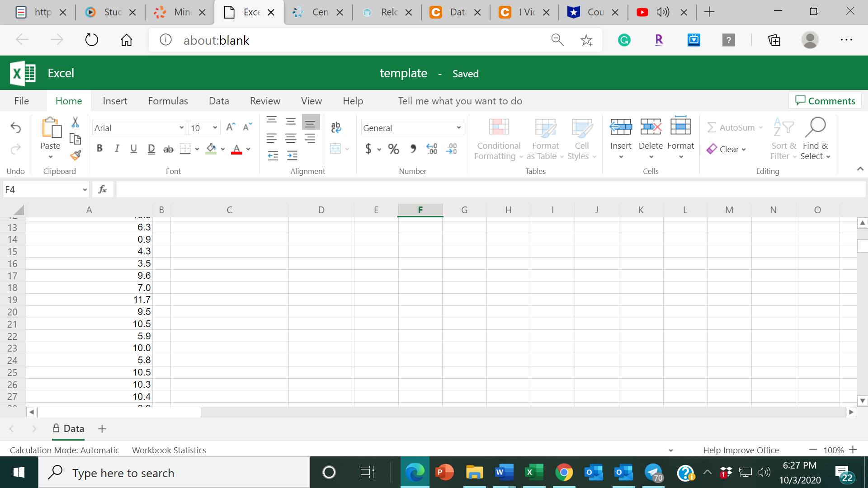This screenshot has height=488, width=868.
Task: Toggle Bold formatting
Action: (x=99, y=149)
